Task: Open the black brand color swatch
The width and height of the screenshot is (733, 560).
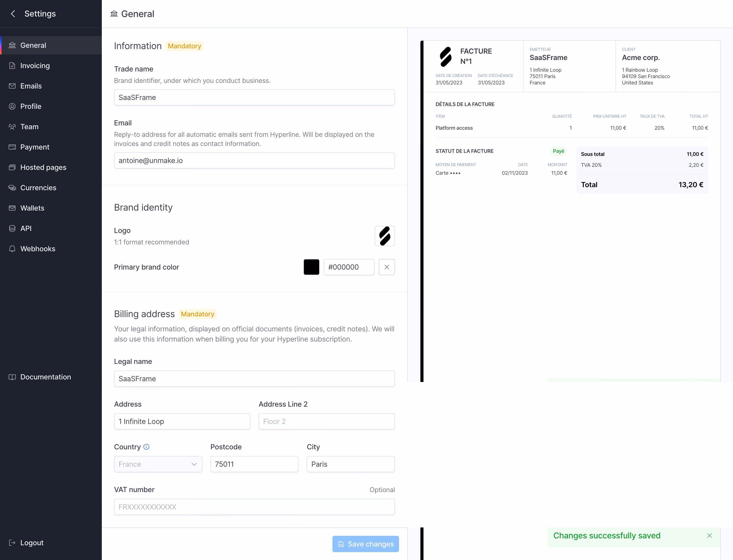Action: pos(311,267)
